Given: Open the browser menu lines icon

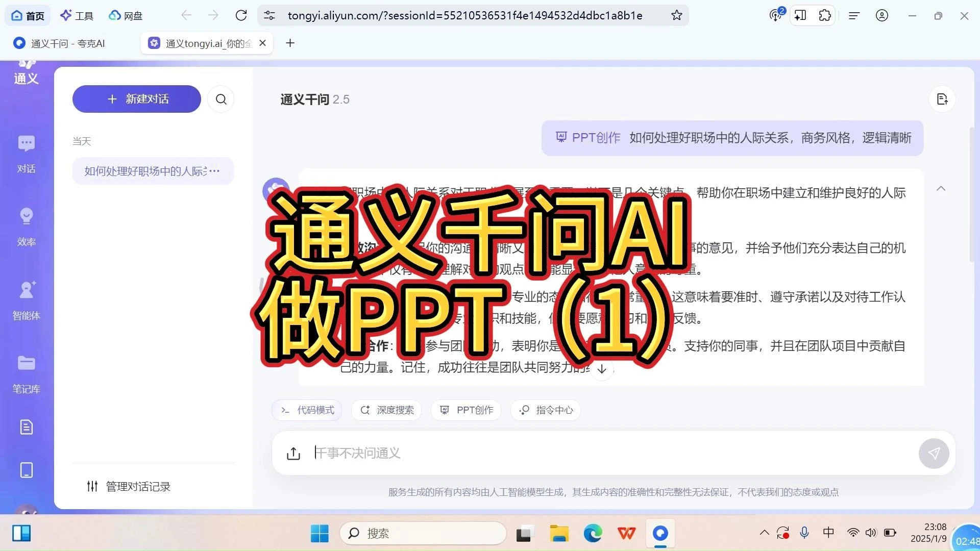Looking at the screenshot, I should [x=854, y=15].
